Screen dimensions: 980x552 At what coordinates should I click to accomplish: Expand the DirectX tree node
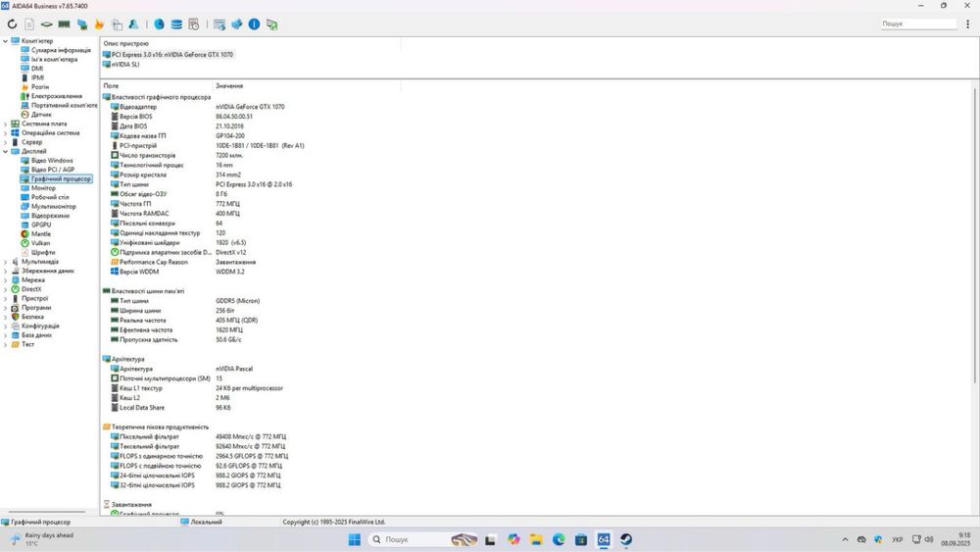pyautogui.click(x=6, y=289)
